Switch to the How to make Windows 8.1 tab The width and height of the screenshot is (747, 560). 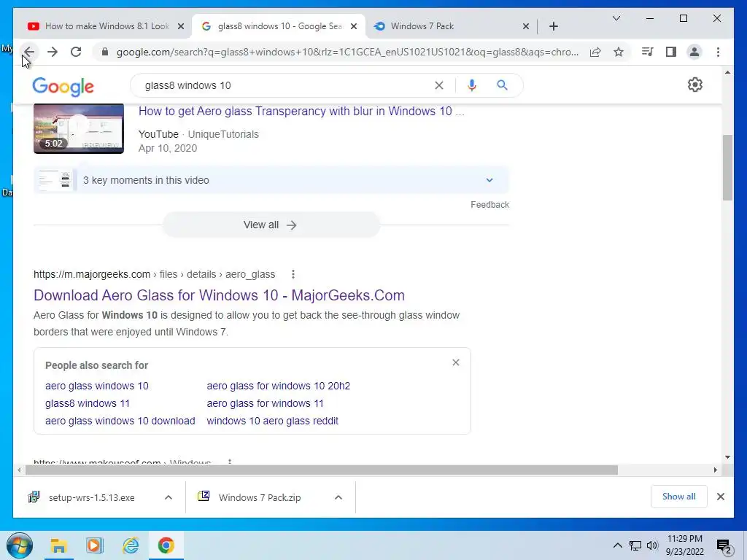[100, 26]
